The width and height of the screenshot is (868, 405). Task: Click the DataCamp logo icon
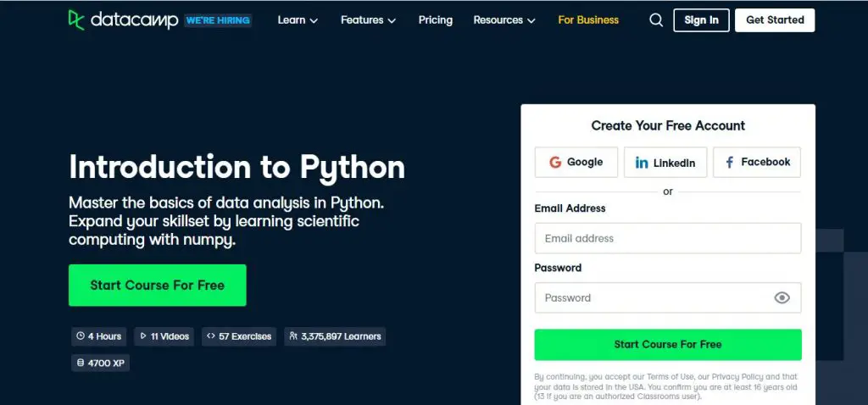76,19
